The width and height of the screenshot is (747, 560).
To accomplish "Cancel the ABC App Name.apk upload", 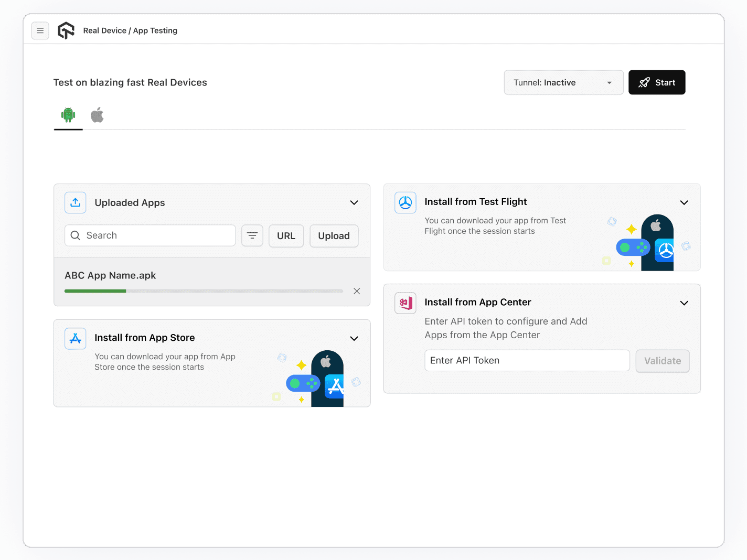I will click(357, 291).
